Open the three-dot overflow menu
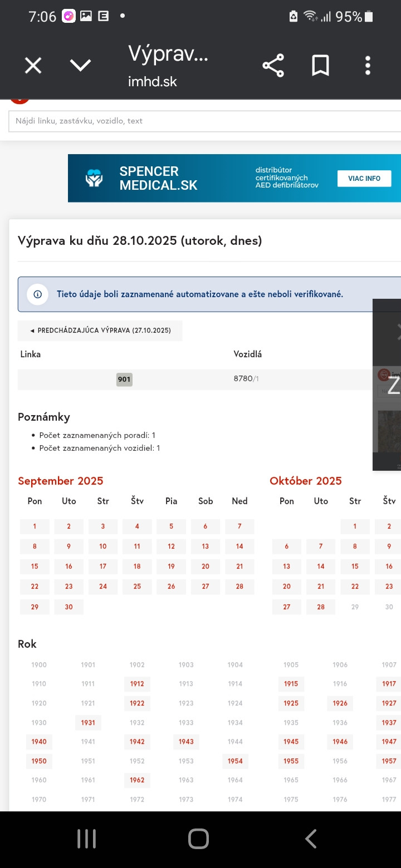Screen dimensions: 401x868 (368, 66)
